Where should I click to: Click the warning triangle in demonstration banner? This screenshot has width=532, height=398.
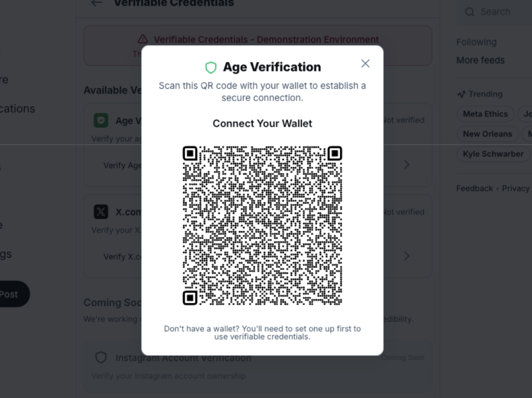point(143,39)
